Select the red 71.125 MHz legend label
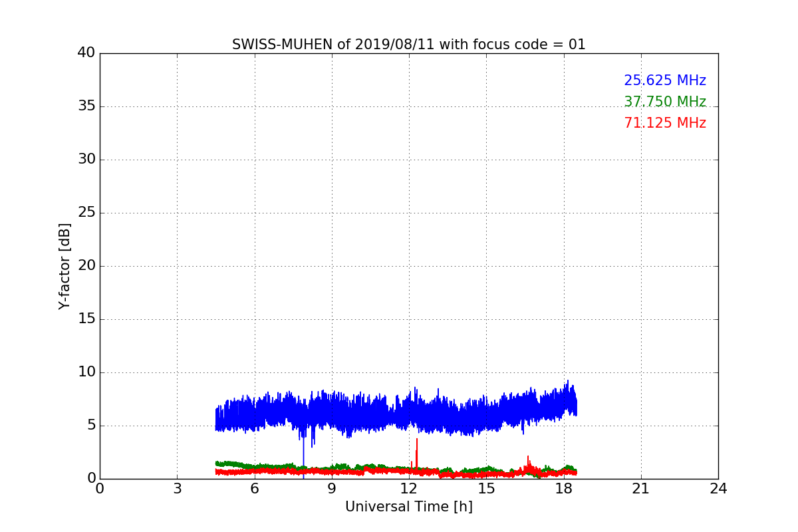The height and width of the screenshot is (532, 798). pyautogui.click(x=665, y=123)
